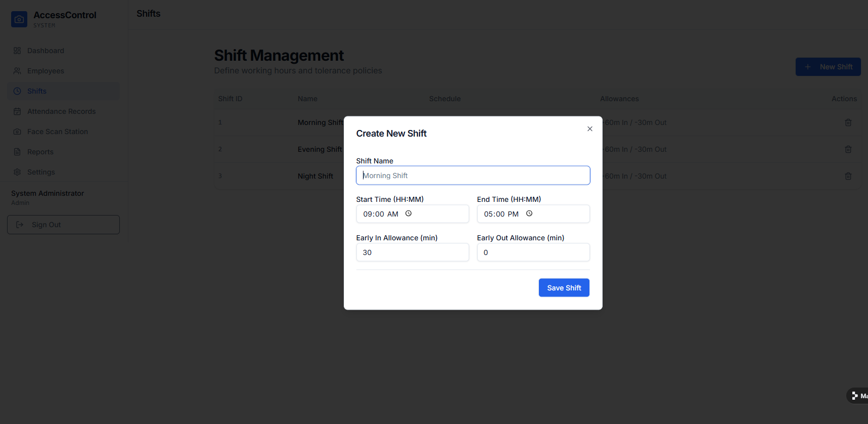Go to Attendance Records
Viewport: 868px width, 424px height.
coord(61,111)
